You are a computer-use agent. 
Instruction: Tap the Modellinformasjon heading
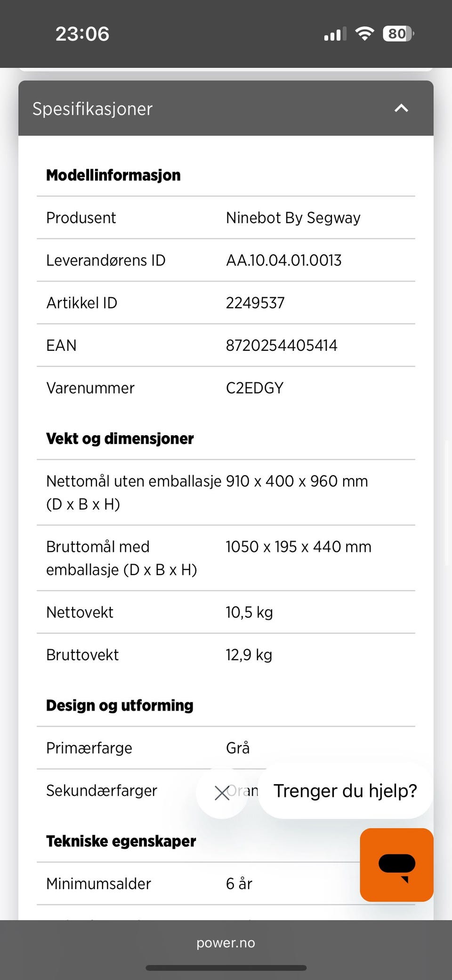pyautogui.click(x=113, y=175)
